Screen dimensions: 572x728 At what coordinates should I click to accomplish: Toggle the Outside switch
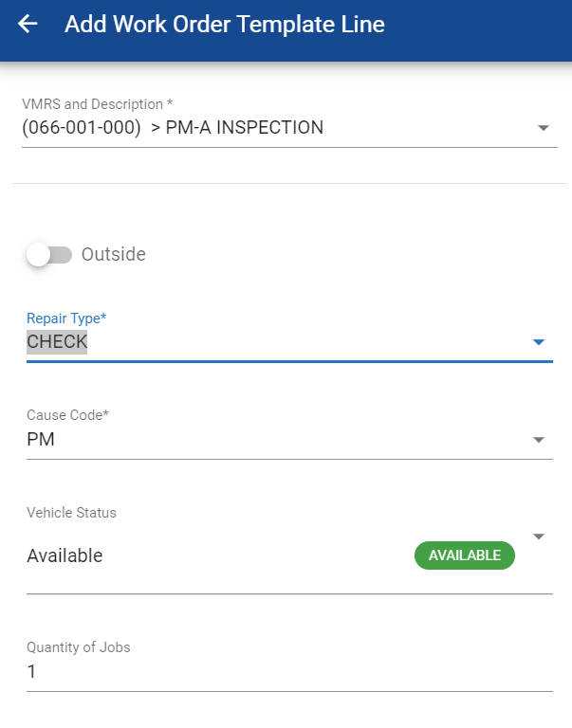pos(49,254)
